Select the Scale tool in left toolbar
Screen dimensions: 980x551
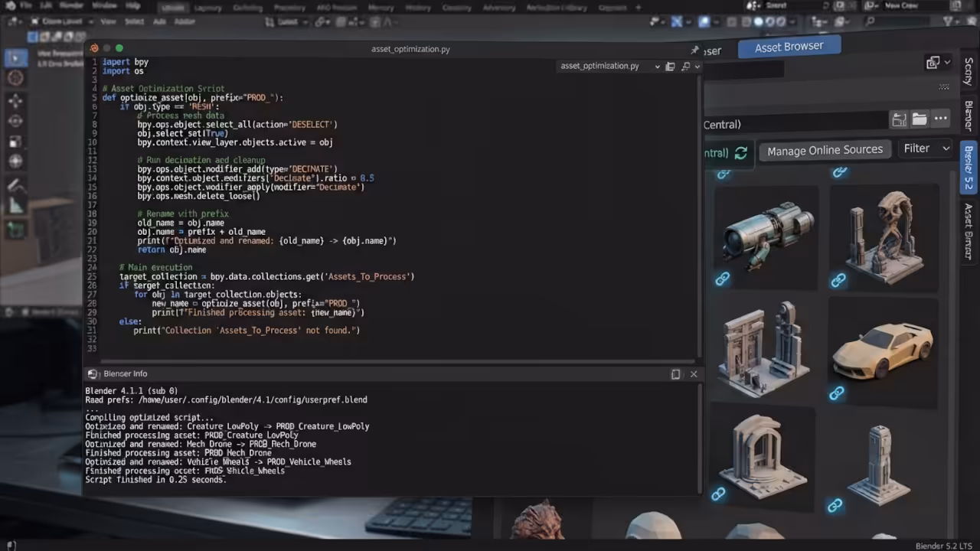(15, 142)
